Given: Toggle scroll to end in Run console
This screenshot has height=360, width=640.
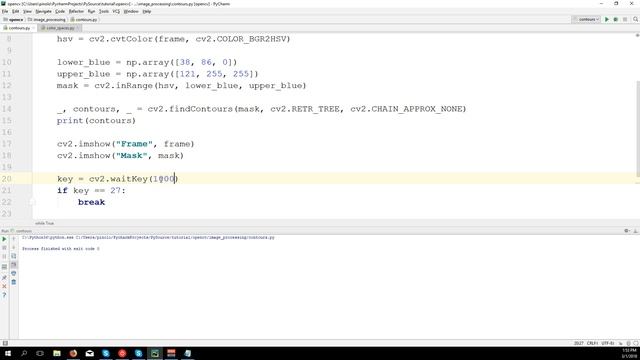Looking at the screenshot, I should (13, 265).
